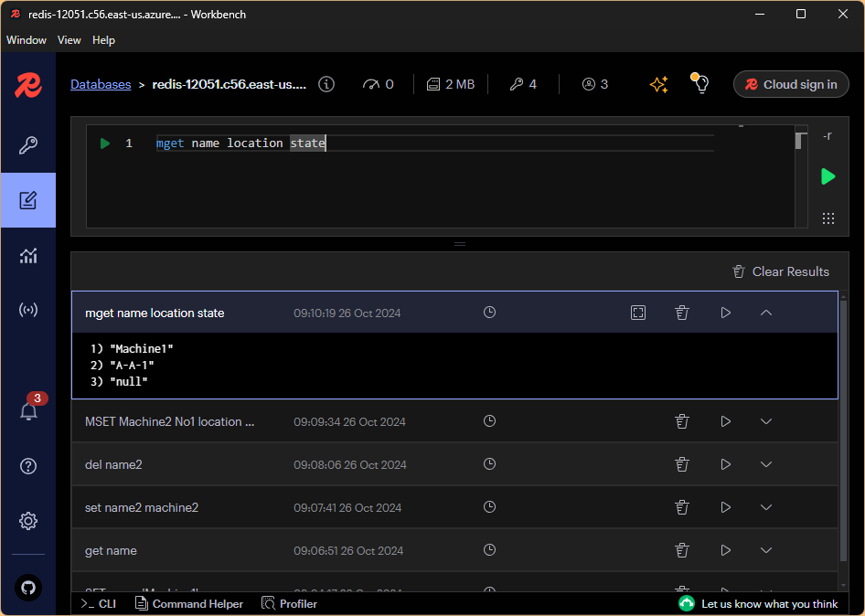Expand the del name2 result

(765, 464)
